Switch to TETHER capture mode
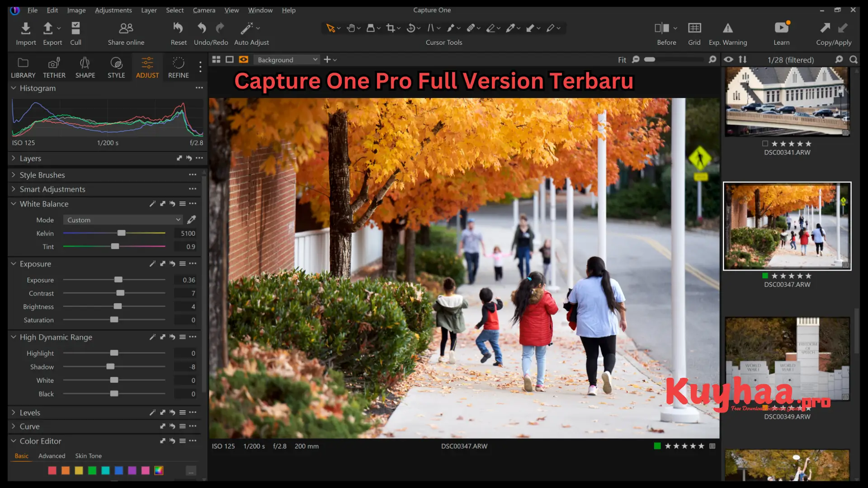The height and width of the screenshot is (488, 868). click(x=54, y=66)
